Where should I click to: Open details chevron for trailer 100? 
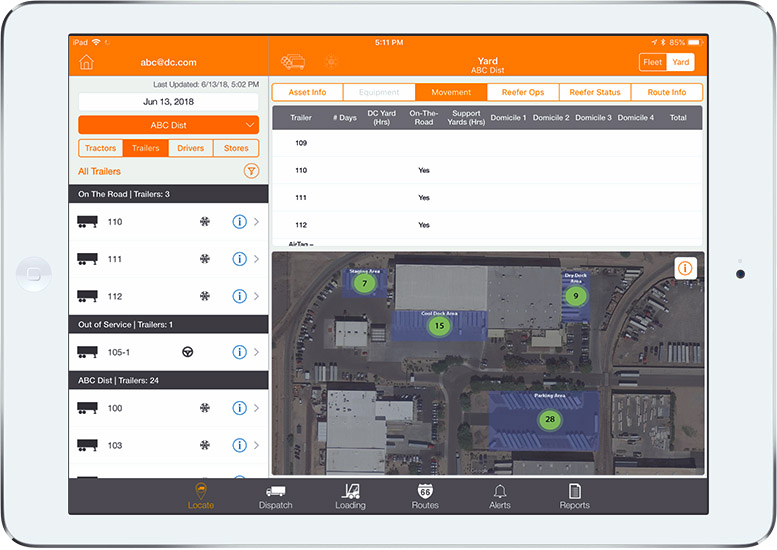(x=256, y=408)
